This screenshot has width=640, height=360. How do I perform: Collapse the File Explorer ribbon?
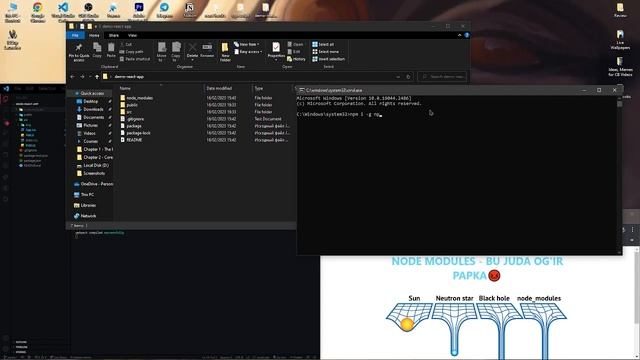click(x=460, y=36)
